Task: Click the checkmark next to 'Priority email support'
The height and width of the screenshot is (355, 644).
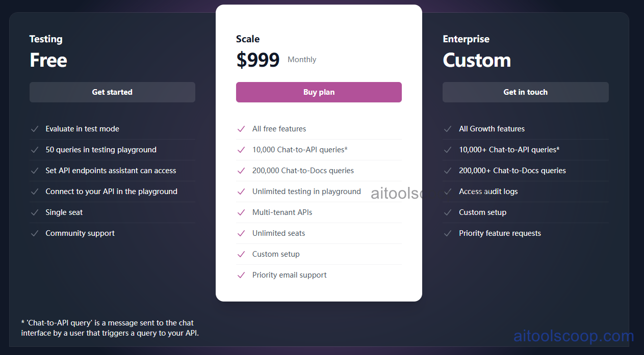Action: [241, 275]
